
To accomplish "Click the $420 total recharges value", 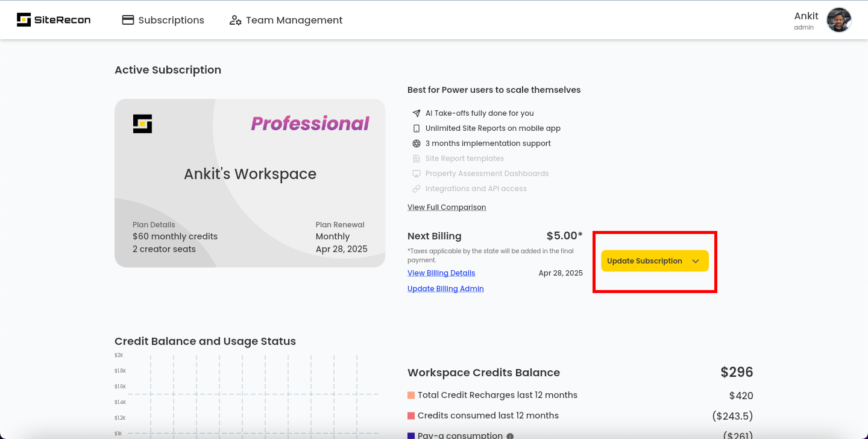I will 741,396.
